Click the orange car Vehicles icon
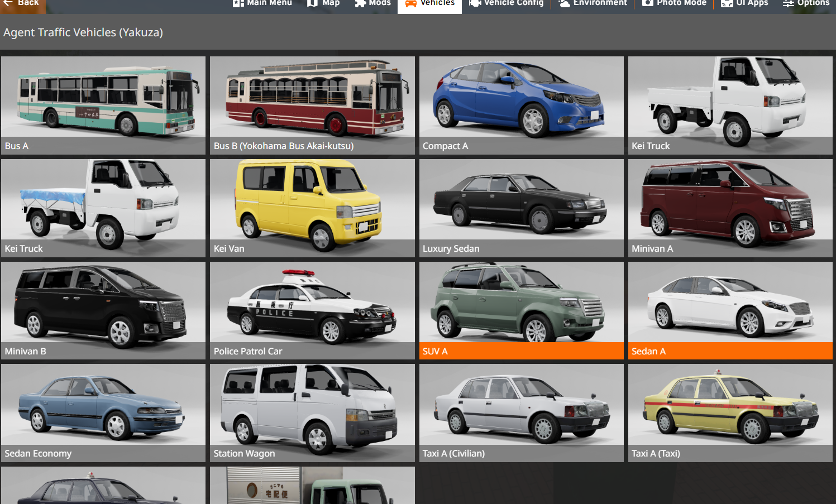This screenshot has height=504, width=836. coord(411,3)
